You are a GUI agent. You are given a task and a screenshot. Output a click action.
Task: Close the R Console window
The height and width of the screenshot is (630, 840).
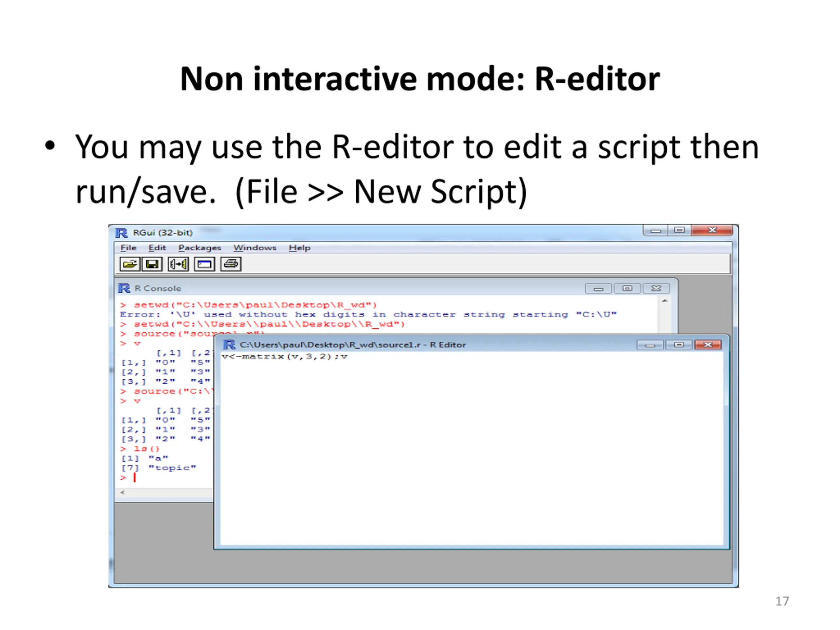656,289
